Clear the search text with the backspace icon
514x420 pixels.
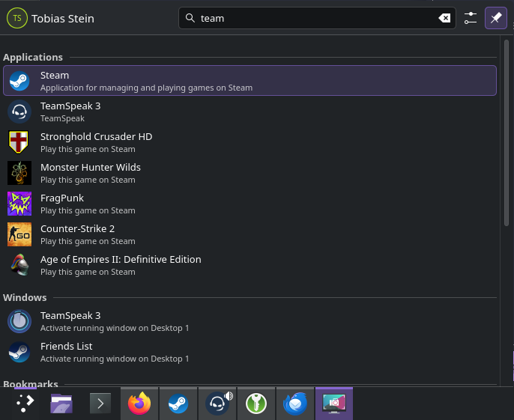click(444, 18)
